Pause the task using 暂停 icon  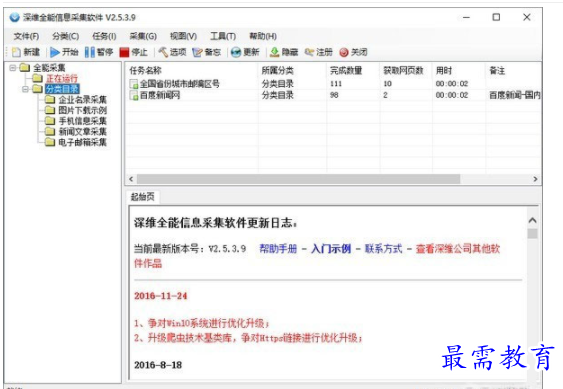click(90, 52)
